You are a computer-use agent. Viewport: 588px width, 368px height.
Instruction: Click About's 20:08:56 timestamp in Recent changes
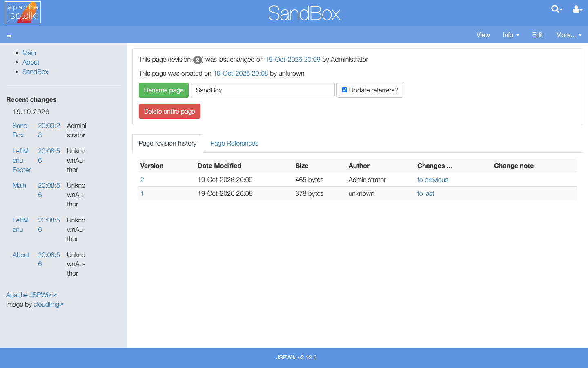pos(49,259)
